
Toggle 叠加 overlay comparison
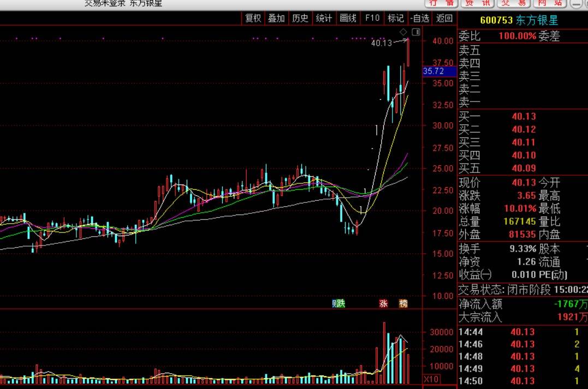(x=276, y=18)
